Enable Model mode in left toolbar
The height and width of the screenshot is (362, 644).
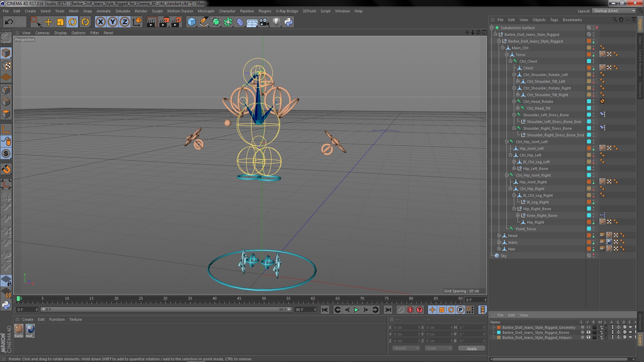tap(6, 53)
